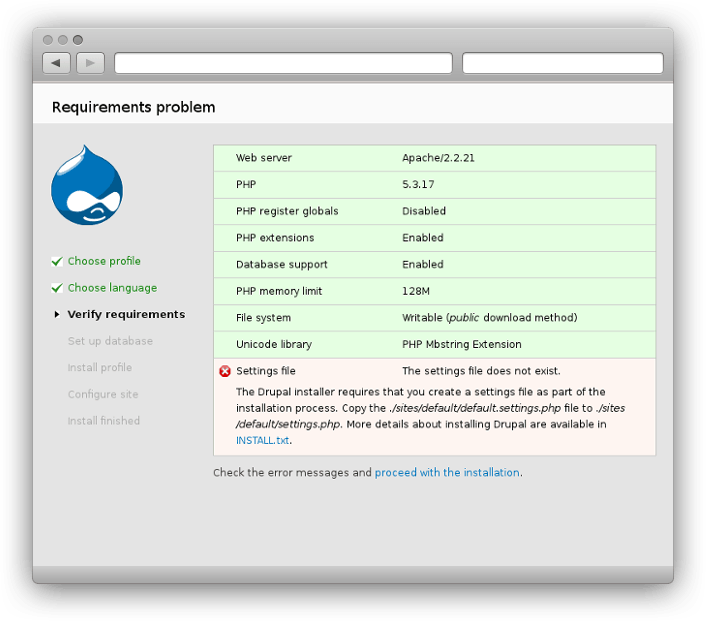Viewport: 706px width, 621px height.
Task: Focus the browser address bar
Action: pyautogui.click(x=283, y=63)
